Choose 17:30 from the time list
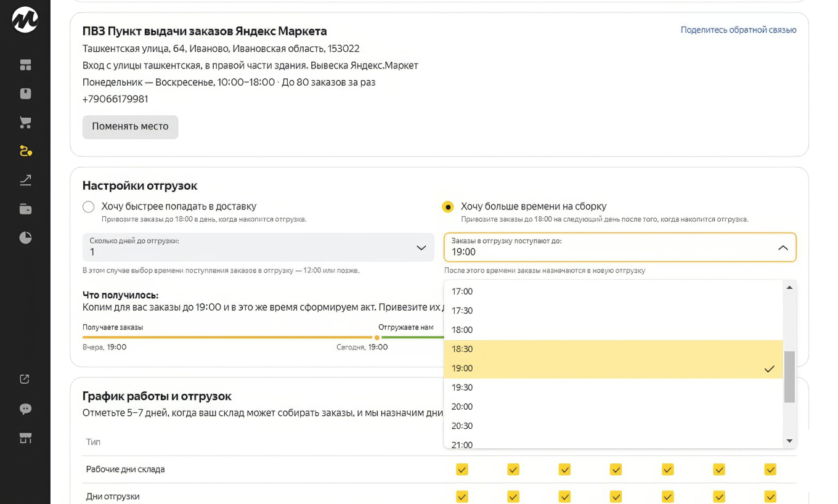The width and height of the screenshot is (838, 504). [613, 311]
